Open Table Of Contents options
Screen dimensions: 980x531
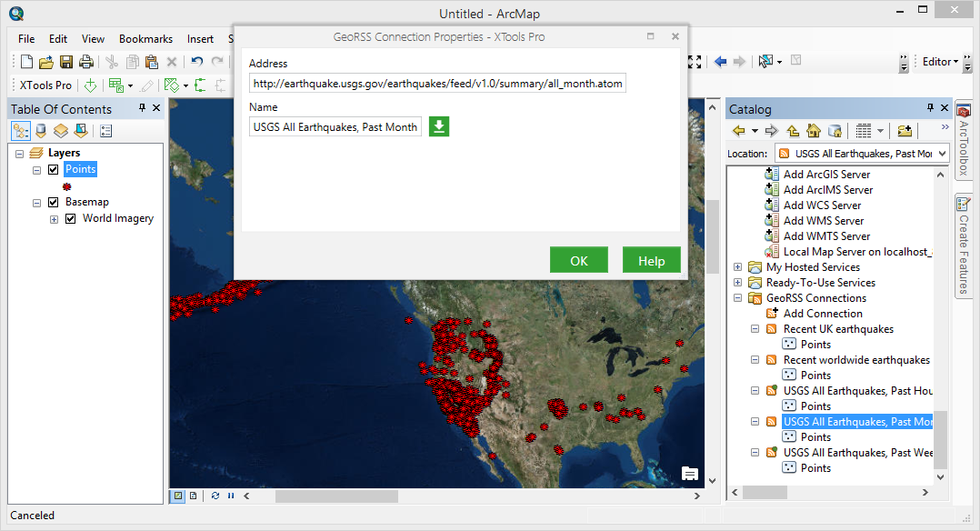coord(105,131)
